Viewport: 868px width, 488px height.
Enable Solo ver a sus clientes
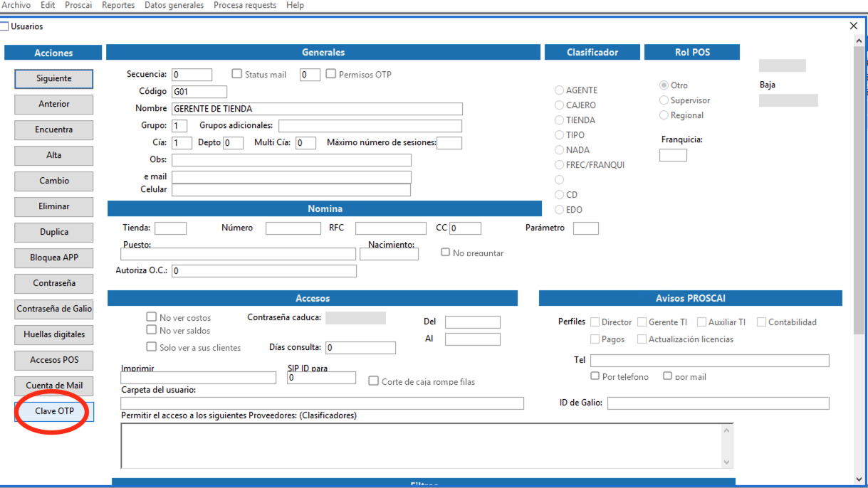pyautogui.click(x=152, y=347)
